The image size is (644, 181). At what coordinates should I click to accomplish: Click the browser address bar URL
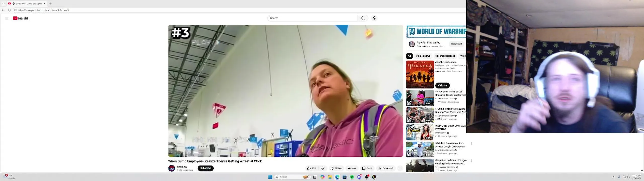44,10
